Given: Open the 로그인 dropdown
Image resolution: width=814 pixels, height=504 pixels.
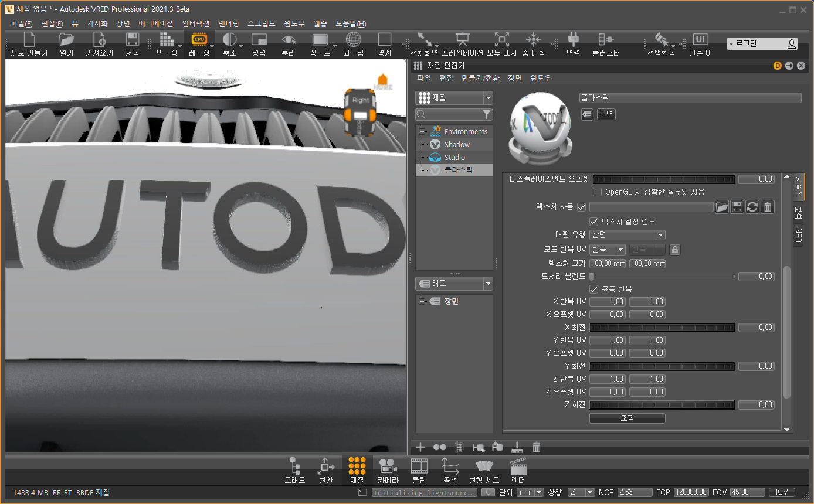Looking at the screenshot, I should pos(763,44).
